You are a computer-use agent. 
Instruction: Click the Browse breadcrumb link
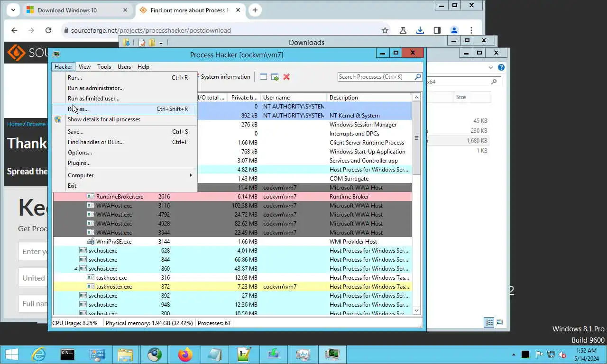(36, 124)
